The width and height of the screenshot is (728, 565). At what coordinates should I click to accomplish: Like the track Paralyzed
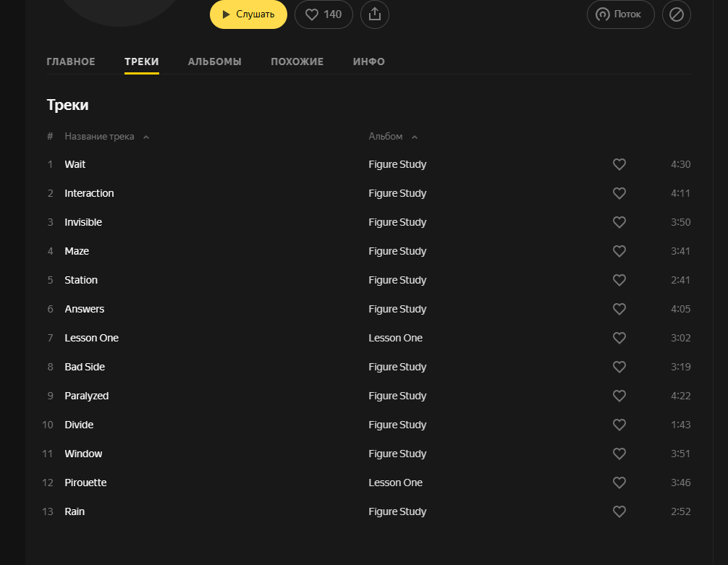point(619,396)
